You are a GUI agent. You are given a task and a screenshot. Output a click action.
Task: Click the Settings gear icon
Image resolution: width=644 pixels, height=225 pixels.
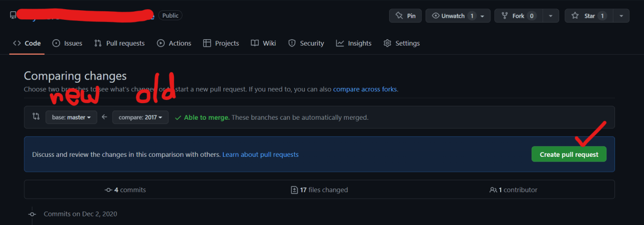[x=387, y=43]
